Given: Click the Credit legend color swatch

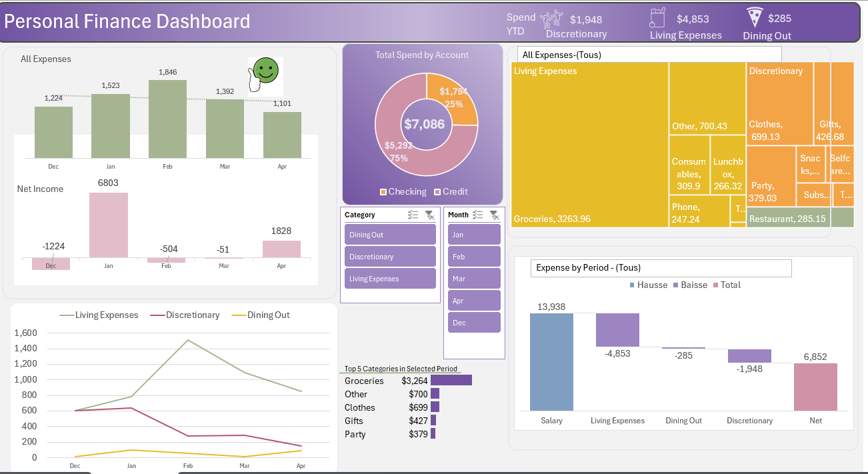Looking at the screenshot, I should click(437, 192).
